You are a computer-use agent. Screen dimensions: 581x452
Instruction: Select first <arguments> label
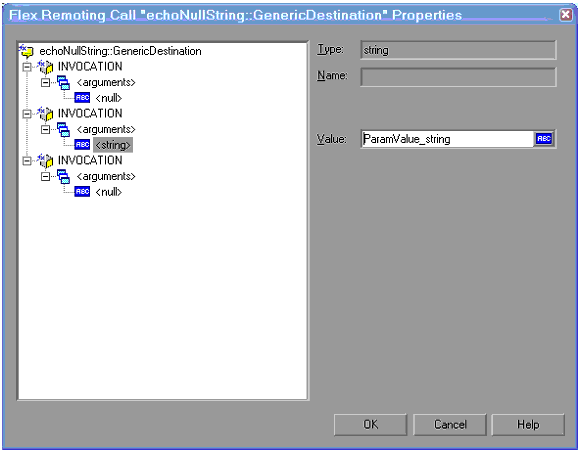click(x=106, y=82)
